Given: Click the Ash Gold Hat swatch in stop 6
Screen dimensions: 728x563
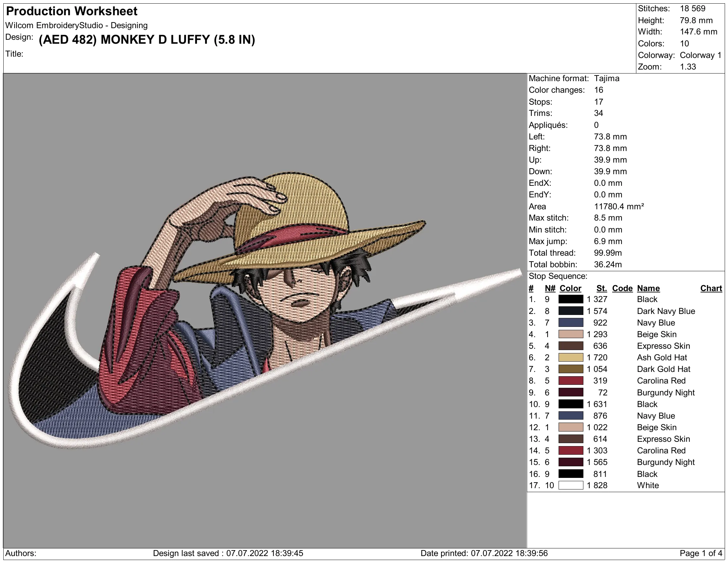Looking at the screenshot, I should pyautogui.click(x=571, y=358).
